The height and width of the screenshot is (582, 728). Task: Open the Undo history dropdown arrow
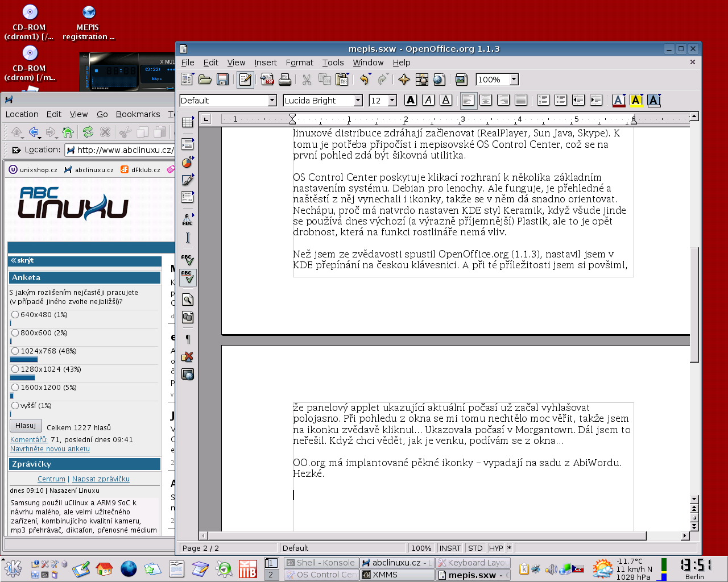click(x=370, y=74)
